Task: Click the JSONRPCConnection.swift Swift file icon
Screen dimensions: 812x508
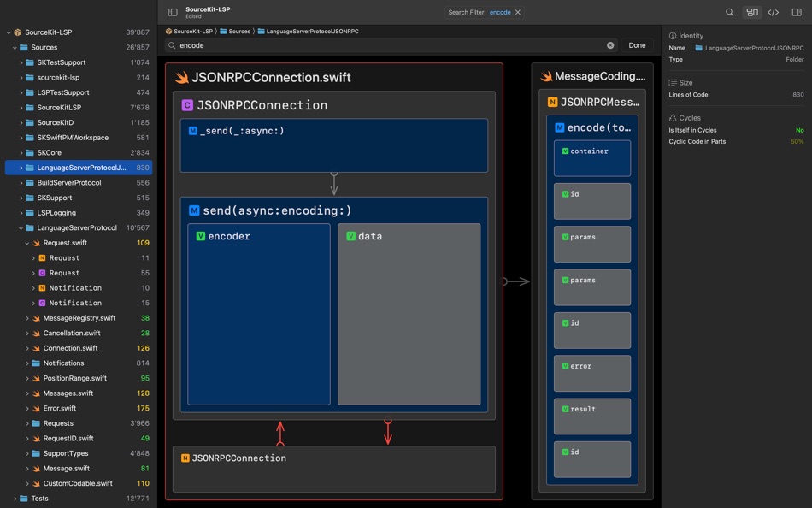Action: click(181, 77)
